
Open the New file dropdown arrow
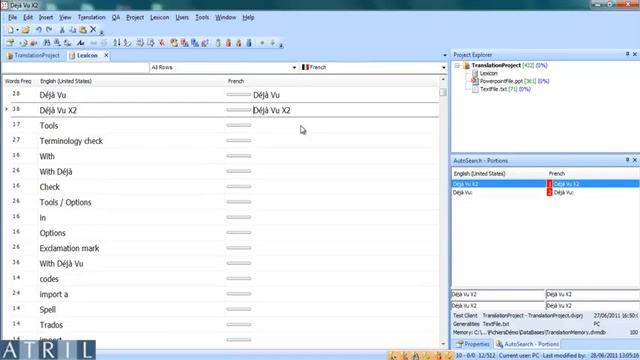tap(17, 30)
